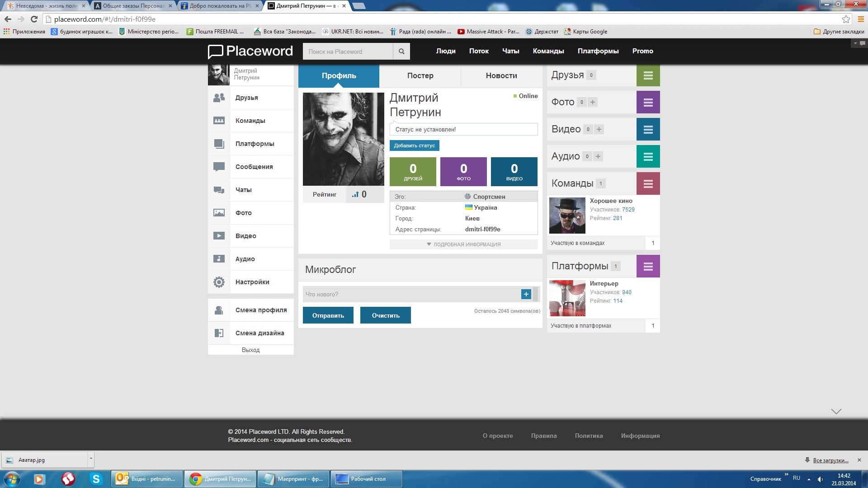Open Платформы in top navigation

coord(598,51)
